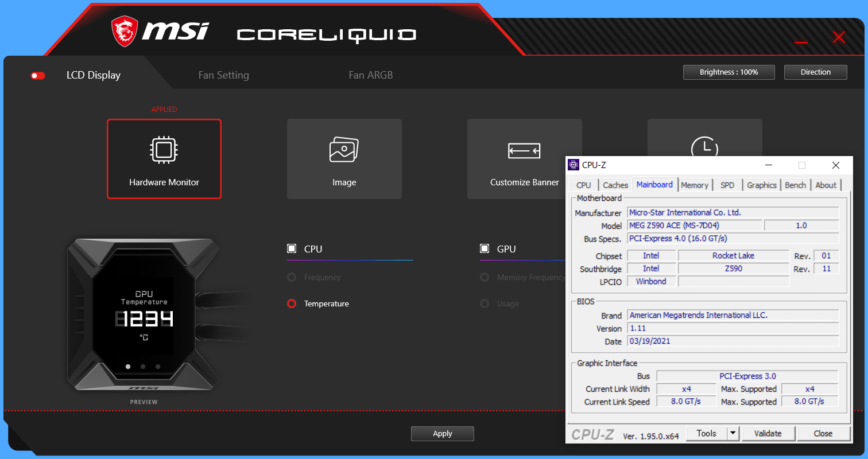The height and width of the screenshot is (459, 868).
Task: Click the Current Link Width x4 value
Action: [x=687, y=389]
